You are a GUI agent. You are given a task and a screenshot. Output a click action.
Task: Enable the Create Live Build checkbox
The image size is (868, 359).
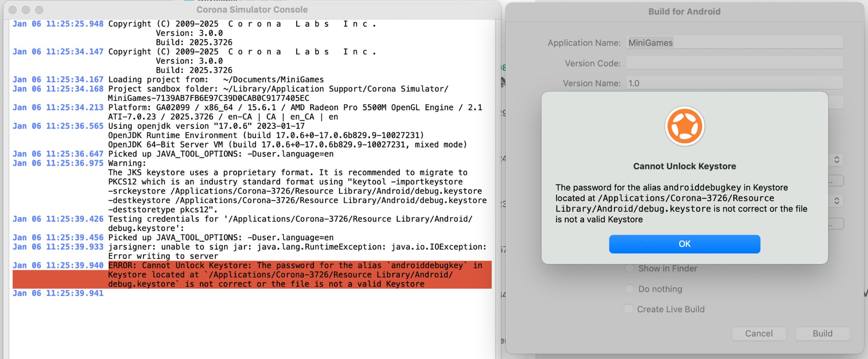(x=628, y=309)
